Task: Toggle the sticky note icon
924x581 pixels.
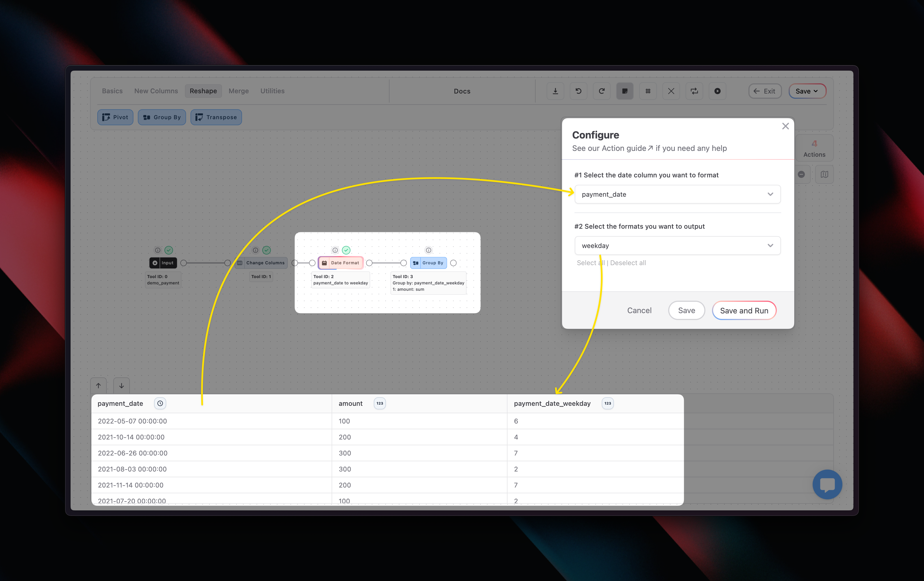Action: pos(625,91)
